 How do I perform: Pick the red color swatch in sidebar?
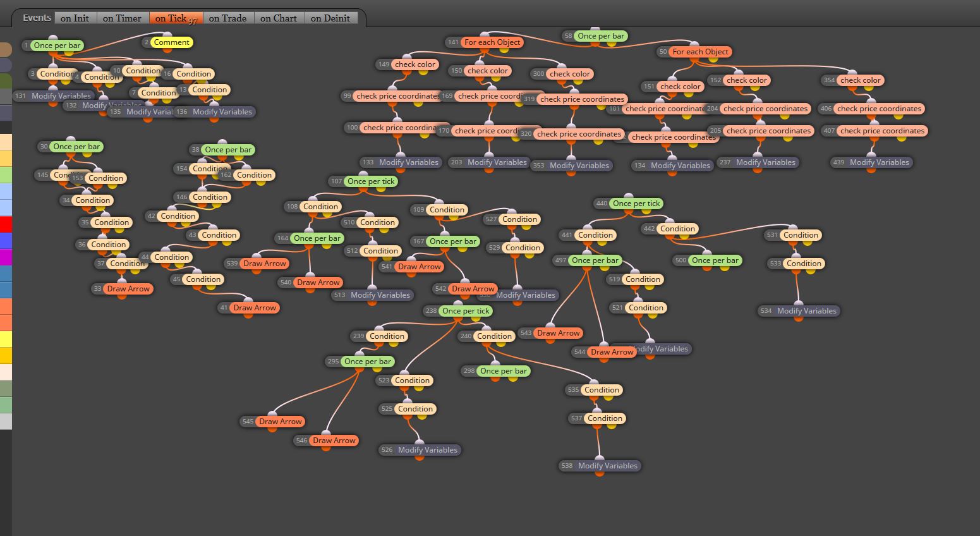click(6, 224)
